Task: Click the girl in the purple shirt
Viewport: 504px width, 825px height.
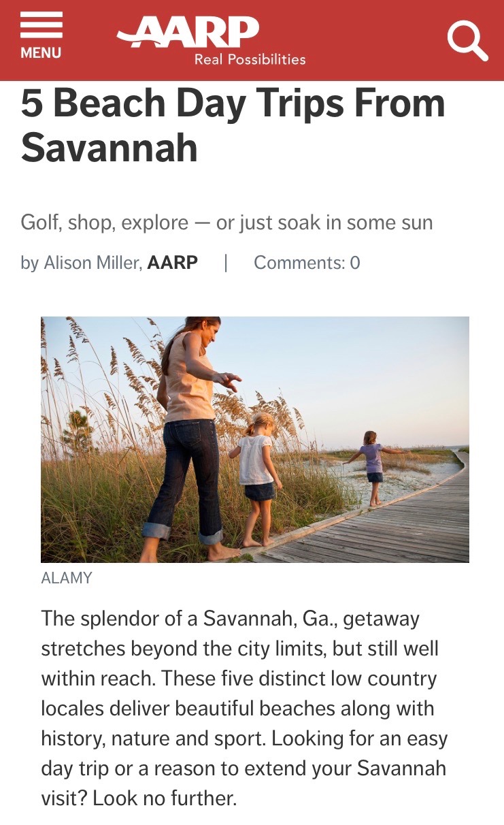Action: (x=373, y=464)
